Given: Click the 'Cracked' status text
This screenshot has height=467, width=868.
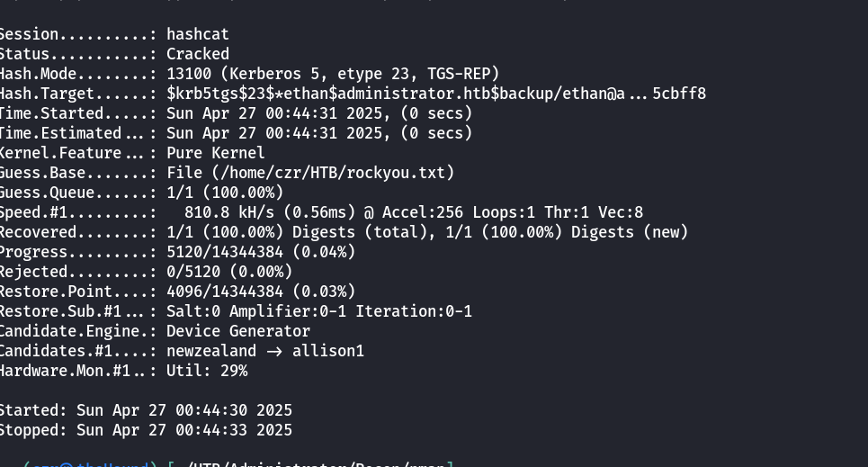Looking at the screenshot, I should point(198,54).
